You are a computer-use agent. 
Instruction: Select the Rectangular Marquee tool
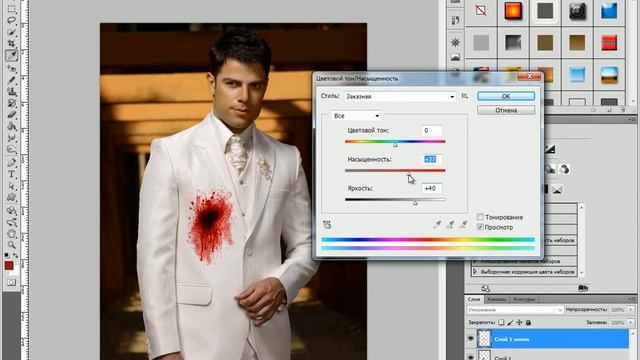[11, 9]
